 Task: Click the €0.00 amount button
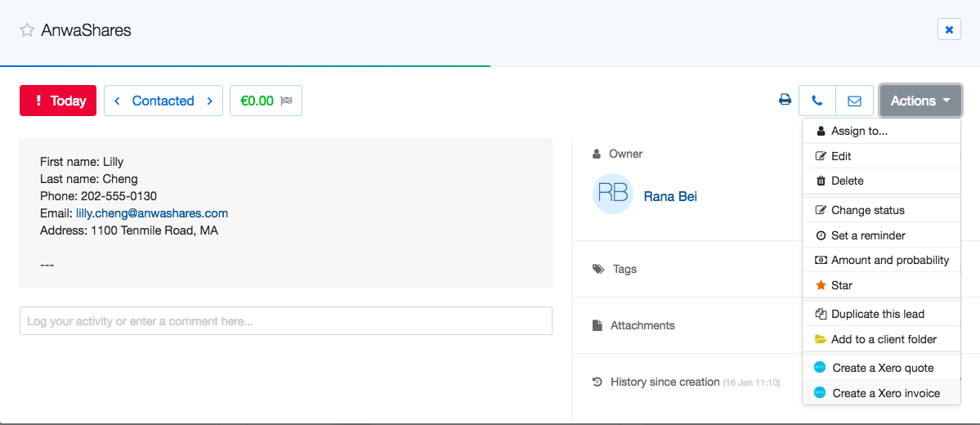(x=266, y=101)
